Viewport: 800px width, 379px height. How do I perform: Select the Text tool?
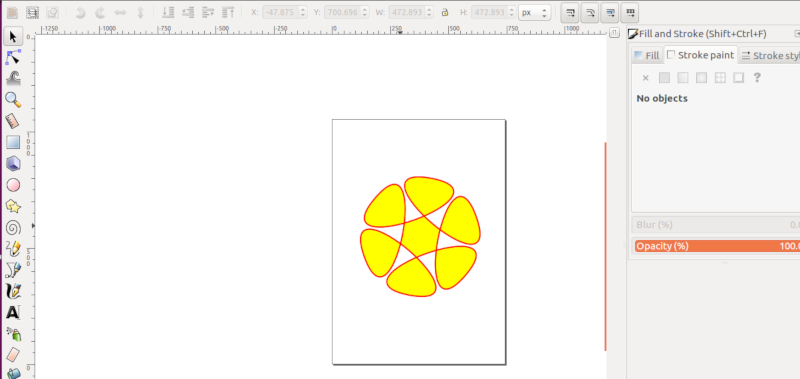[x=13, y=312]
